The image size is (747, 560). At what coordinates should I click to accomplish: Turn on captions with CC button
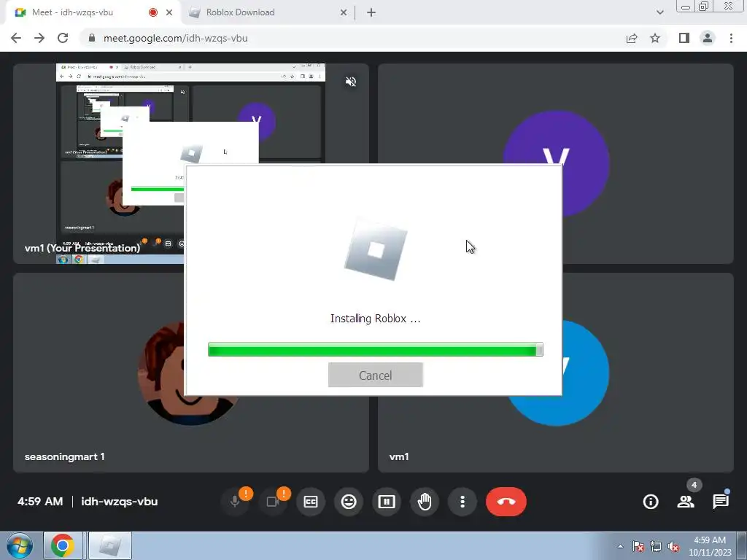(x=311, y=502)
